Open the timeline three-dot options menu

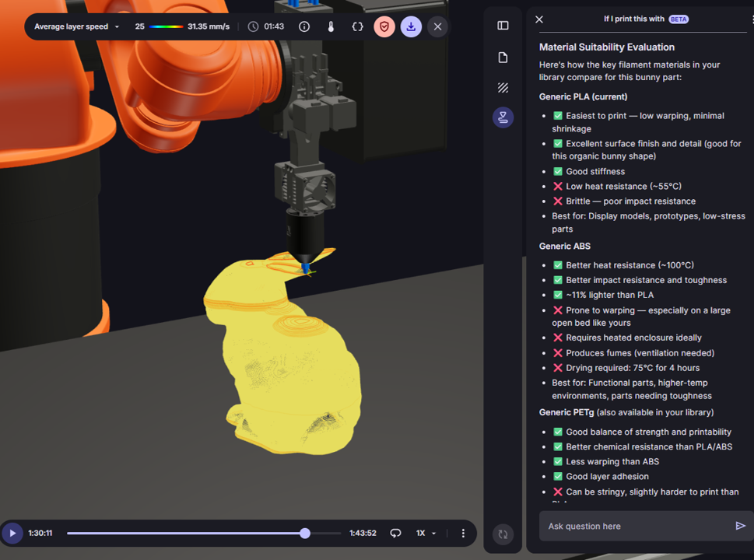[463, 533]
